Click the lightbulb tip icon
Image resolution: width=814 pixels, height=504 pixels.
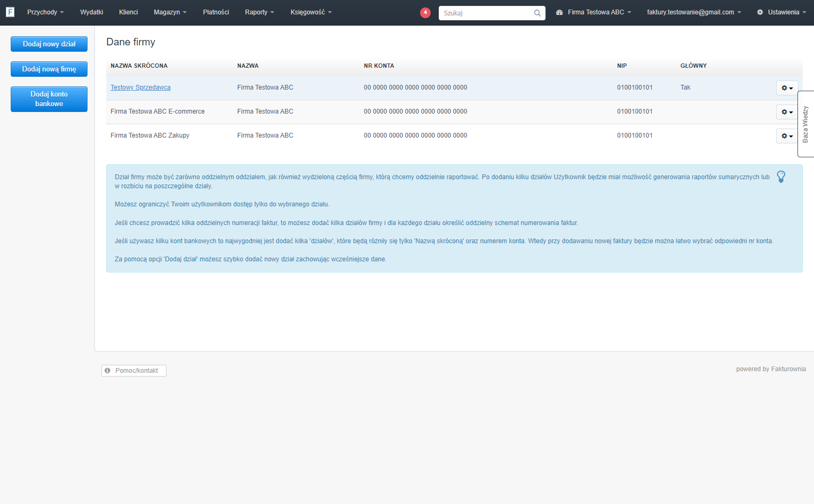click(781, 177)
